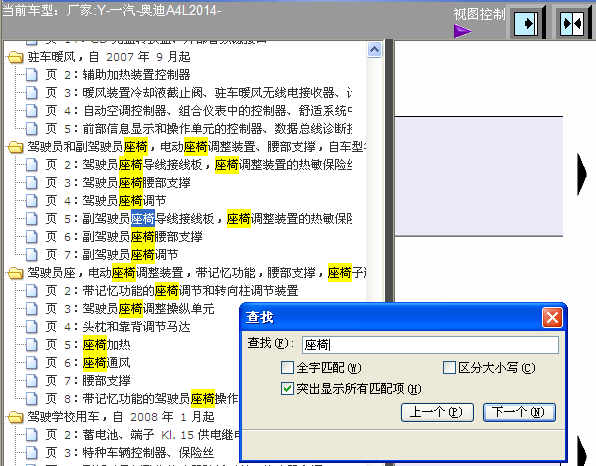Collapse folder 驻车暖风，自 2007 年 9 月起
This screenshot has width=596, height=466.
click(x=15, y=57)
